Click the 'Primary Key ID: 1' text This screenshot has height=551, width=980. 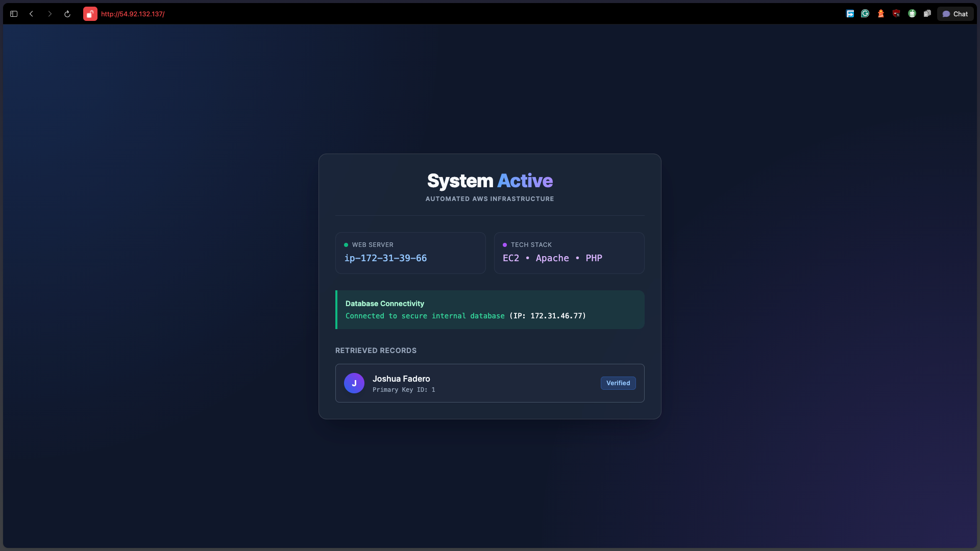[x=404, y=390]
